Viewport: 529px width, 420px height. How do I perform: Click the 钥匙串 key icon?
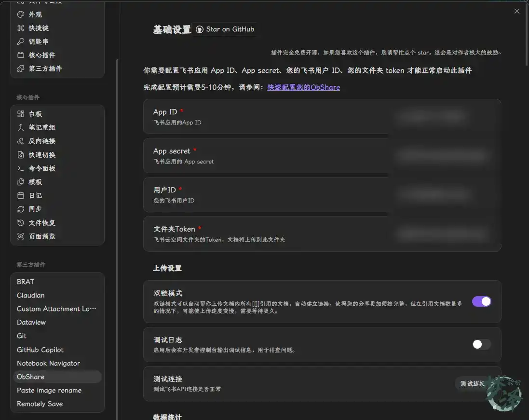[21, 41]
